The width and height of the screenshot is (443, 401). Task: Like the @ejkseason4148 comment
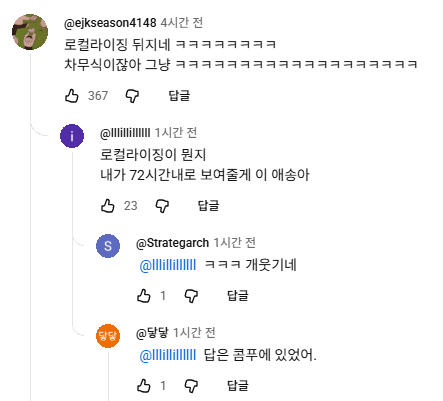[72, 96]
